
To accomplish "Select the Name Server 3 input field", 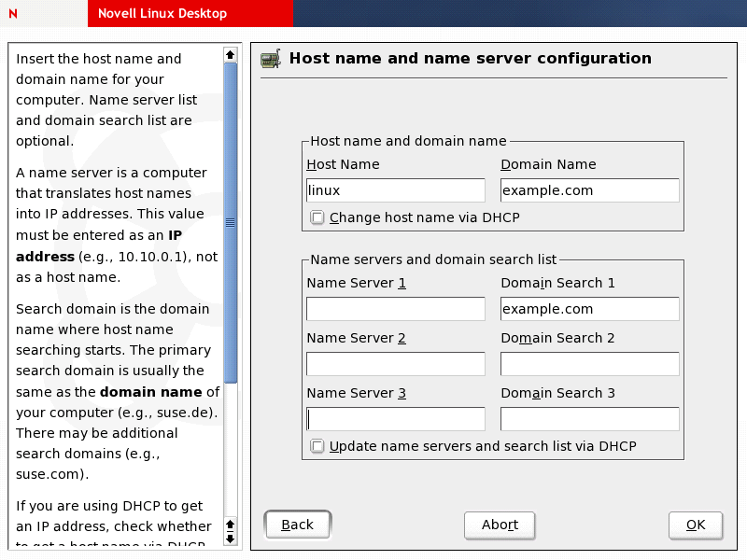I will click(396, 419).
